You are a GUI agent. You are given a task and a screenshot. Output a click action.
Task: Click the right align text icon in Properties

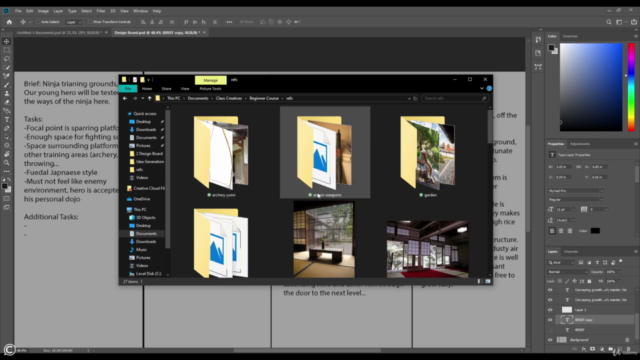coord(569,231)
